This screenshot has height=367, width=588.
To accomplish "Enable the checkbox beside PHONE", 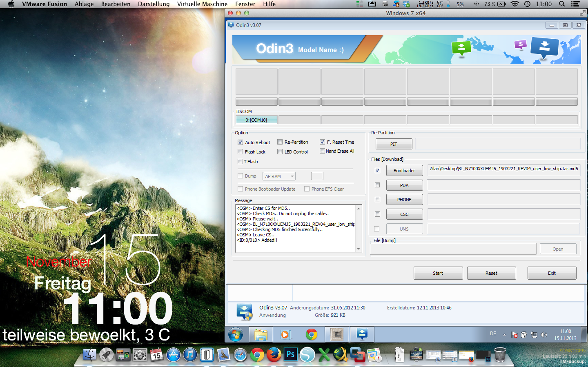I will 378,200.
